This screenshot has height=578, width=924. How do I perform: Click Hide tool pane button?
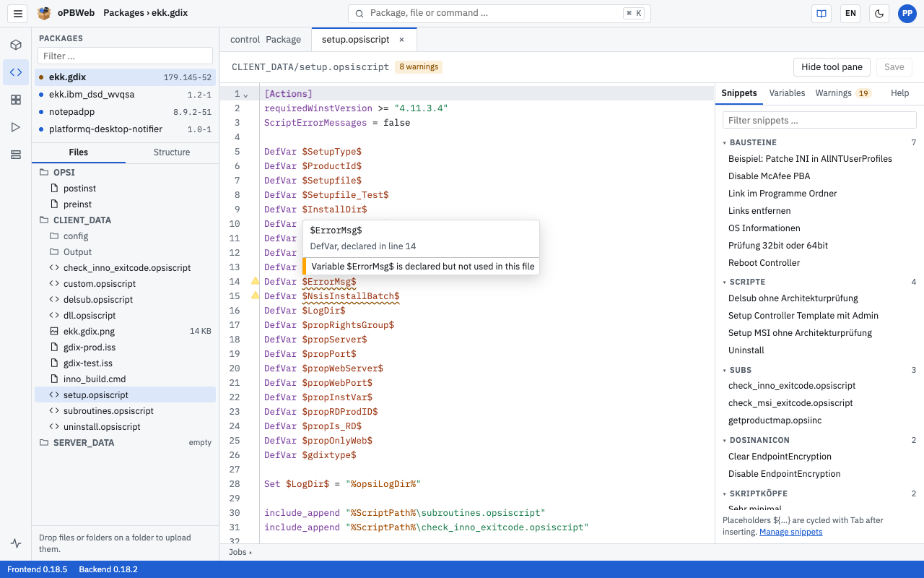(832, 67)
